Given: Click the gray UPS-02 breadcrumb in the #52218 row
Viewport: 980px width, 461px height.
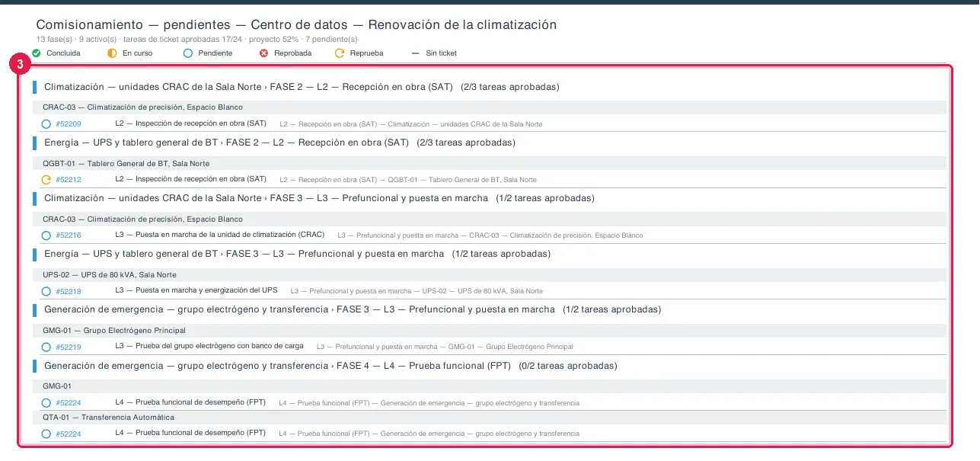Looking at the screenshot, I should click(417, 291).
